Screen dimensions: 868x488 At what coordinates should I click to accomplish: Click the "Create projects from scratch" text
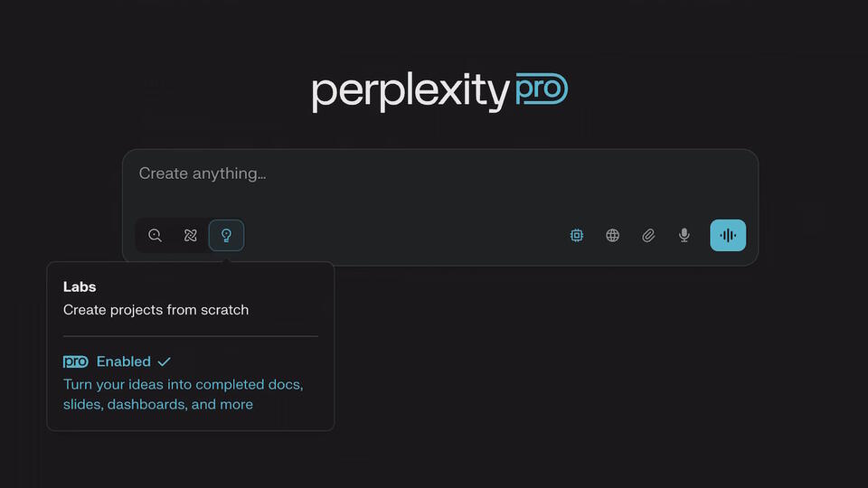156,310
